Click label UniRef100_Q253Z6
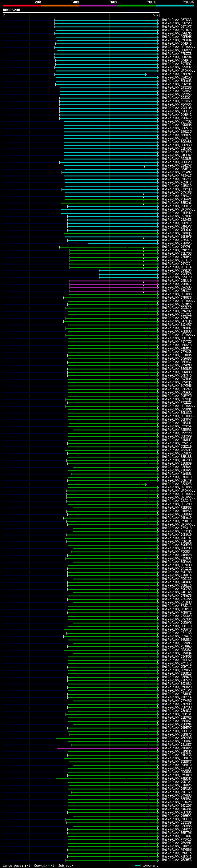 pos(177,240)
